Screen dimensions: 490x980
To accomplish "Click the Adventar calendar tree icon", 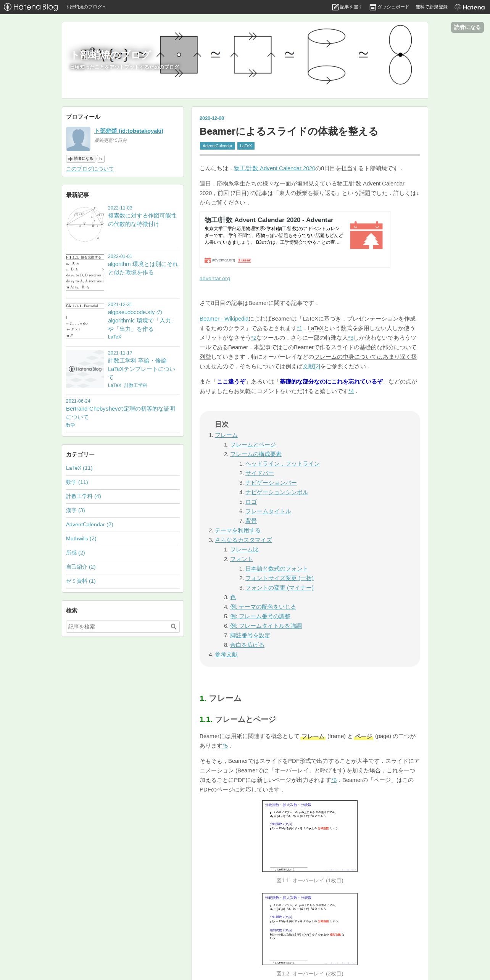I will pos(366,235).
